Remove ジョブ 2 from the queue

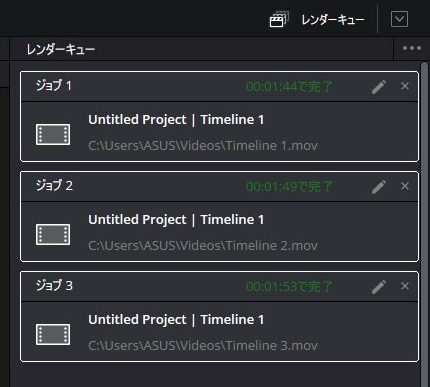405,186
